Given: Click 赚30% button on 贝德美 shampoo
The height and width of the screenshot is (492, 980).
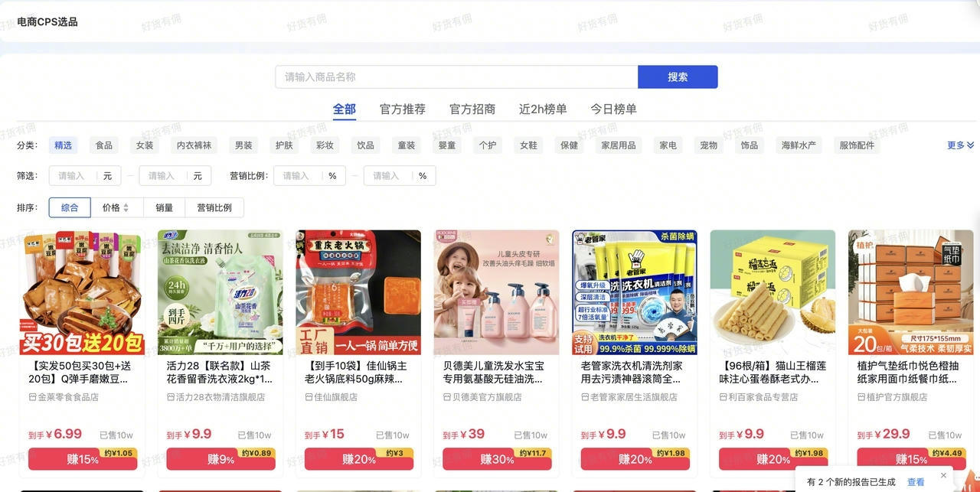Looking at the screenshot, I should coord(497,459).
